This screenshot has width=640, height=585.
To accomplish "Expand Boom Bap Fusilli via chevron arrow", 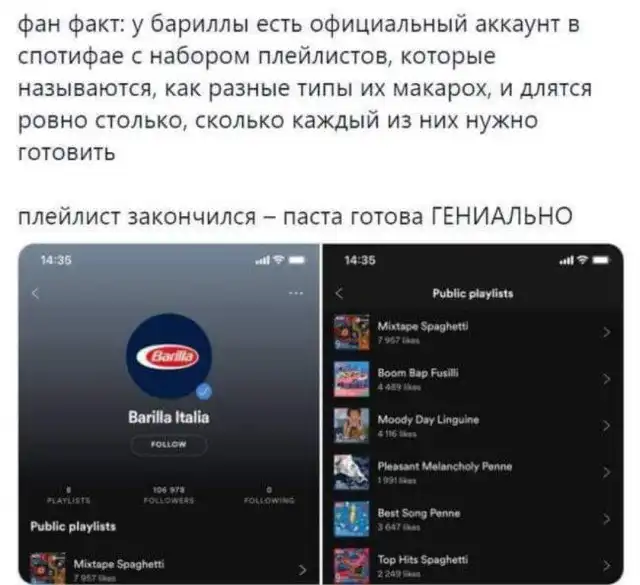I will [607, 379].
